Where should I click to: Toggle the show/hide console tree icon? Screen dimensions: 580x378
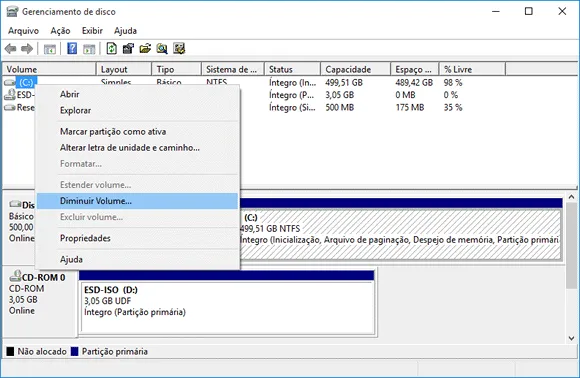click(x=50, y=48)
